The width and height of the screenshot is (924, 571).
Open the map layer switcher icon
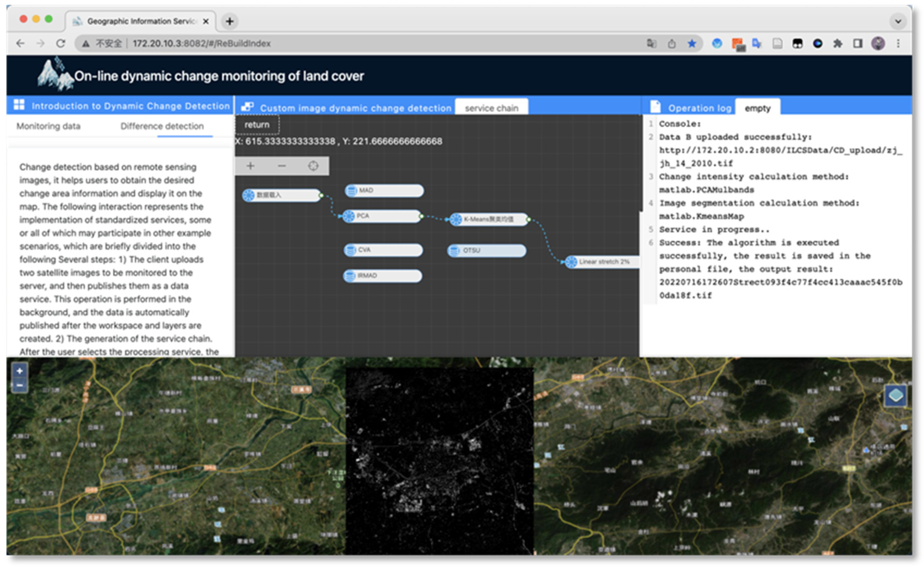[895, 395]
